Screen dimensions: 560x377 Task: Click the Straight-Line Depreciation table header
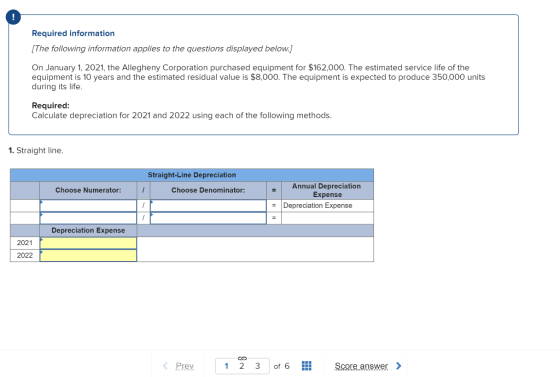(x=192, y=175)
